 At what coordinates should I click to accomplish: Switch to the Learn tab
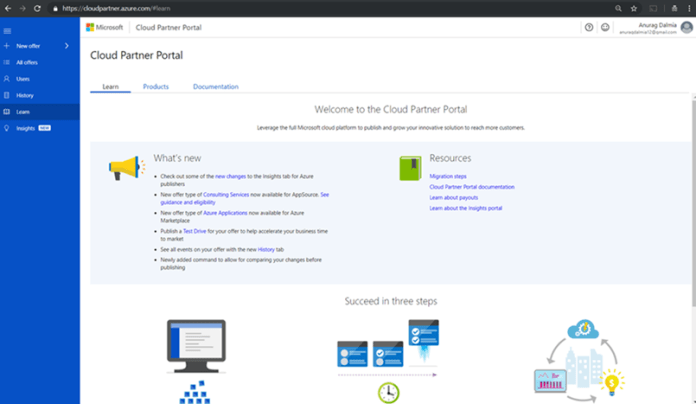pos(111,87)
